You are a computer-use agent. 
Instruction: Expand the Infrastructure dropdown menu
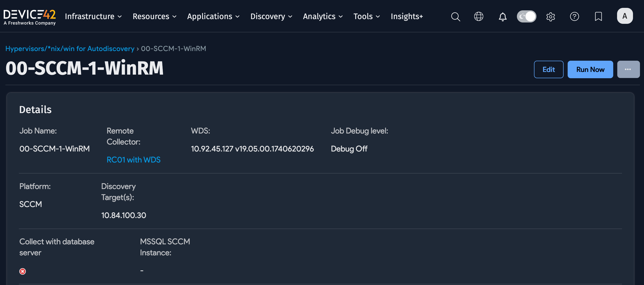click(93, 16)
